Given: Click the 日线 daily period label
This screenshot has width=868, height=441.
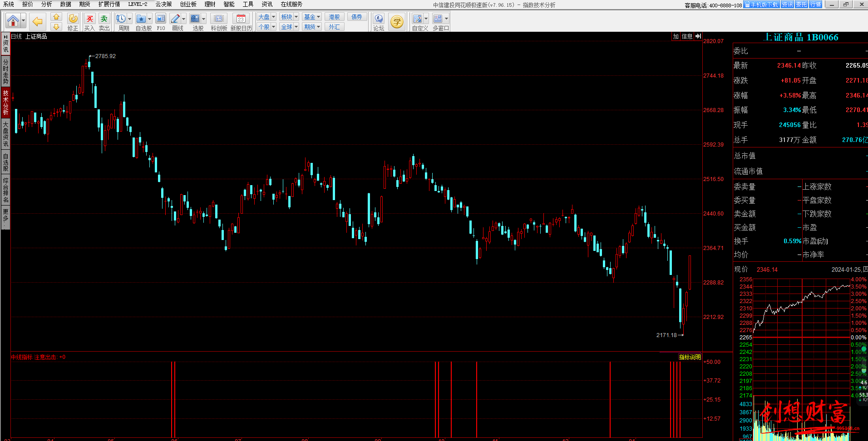Looking at the screenshot, I should pos(16,36).
